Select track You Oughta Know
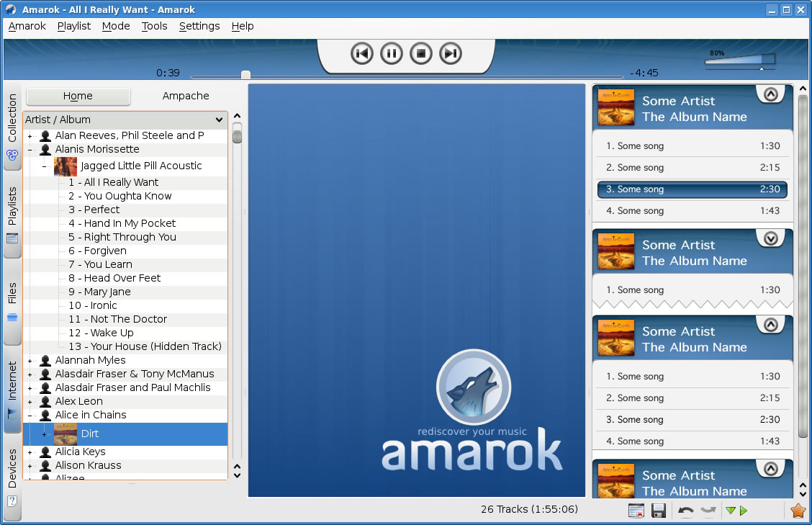The width and height of the screenshot is (812, 525). point(119,196)
